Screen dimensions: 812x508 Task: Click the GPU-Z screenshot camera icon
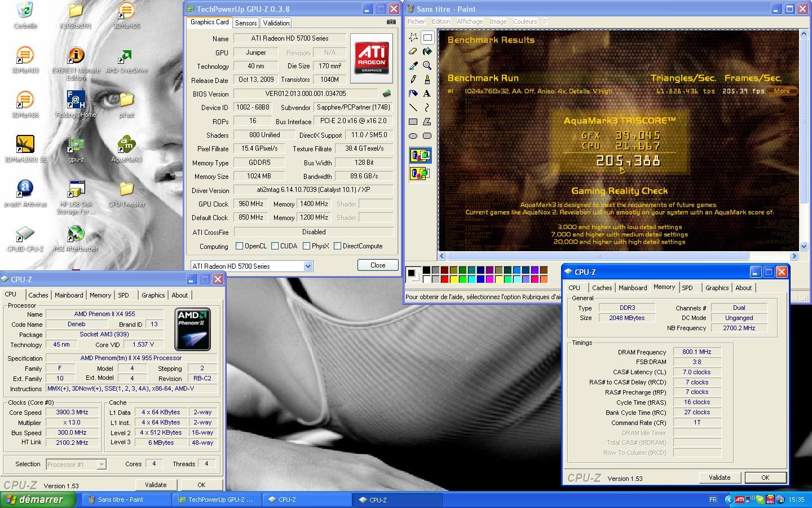(x=391, y=22)
